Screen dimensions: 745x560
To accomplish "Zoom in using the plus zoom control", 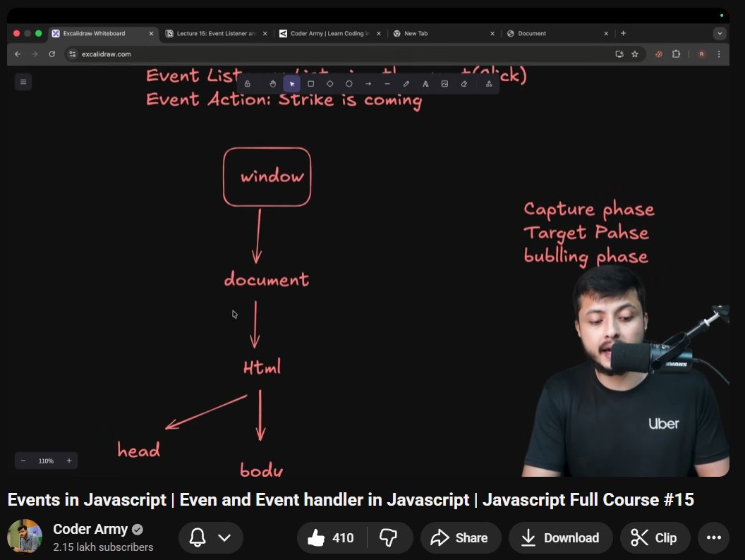I will pyautogui.click(x=68, y=461).
